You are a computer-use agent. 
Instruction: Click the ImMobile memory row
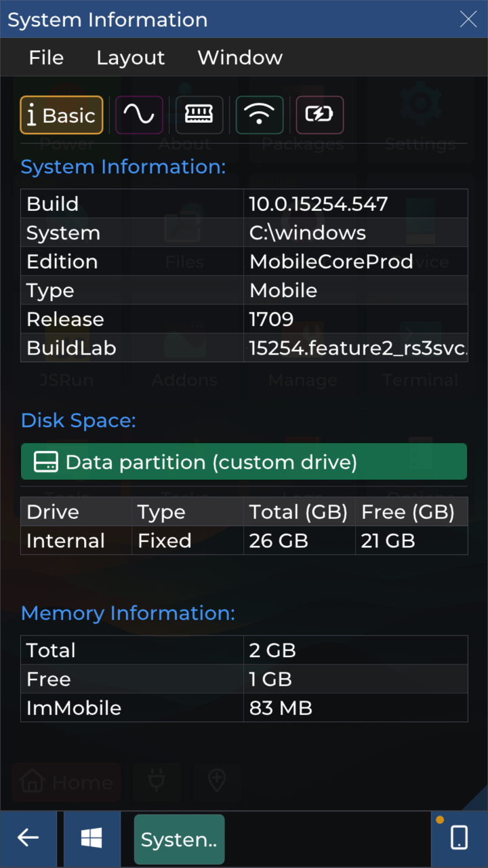(244, 708)
